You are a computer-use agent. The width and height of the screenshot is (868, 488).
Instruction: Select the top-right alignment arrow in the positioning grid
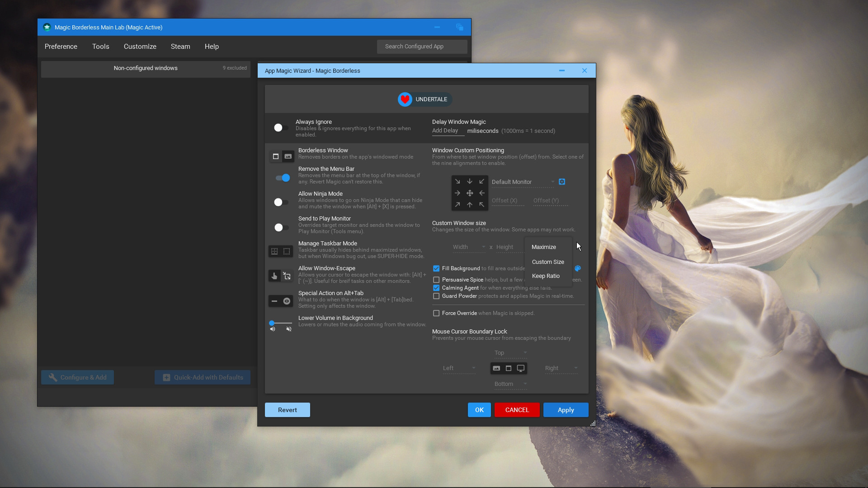coord(481,181)
